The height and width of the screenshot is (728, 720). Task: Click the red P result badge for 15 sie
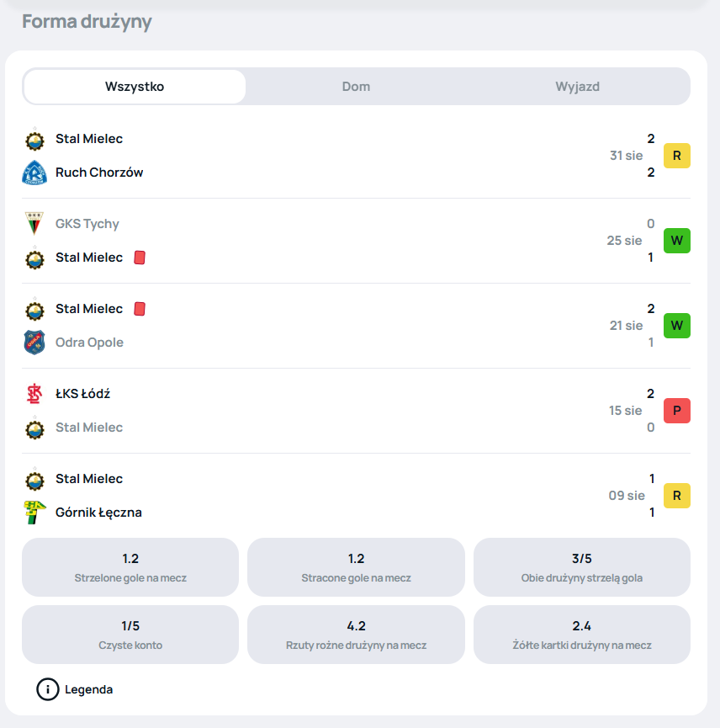tap(677, 411)
